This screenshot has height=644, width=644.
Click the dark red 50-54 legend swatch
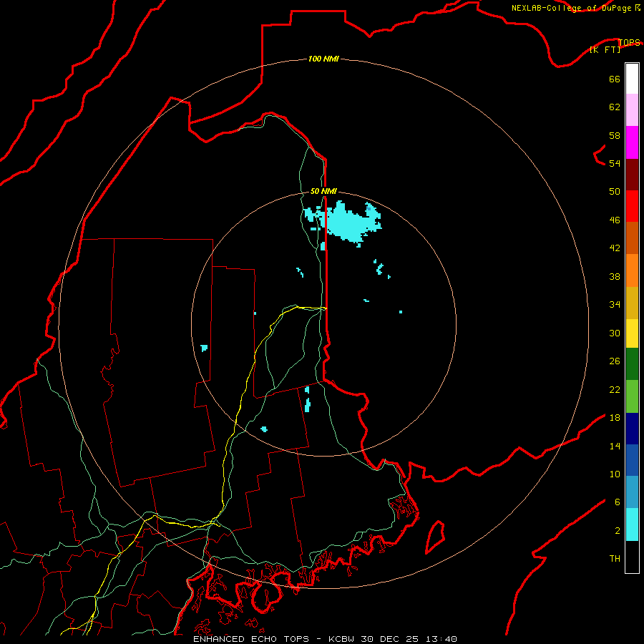632,175
